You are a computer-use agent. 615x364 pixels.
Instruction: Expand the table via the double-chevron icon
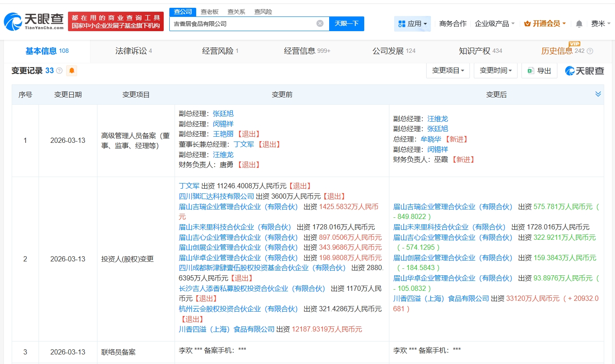[x=598, y=94]
